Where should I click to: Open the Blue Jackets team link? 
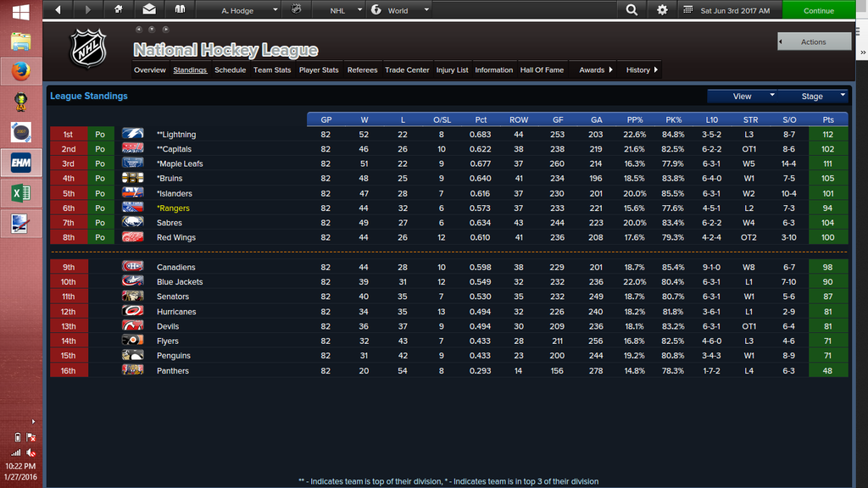180,281
